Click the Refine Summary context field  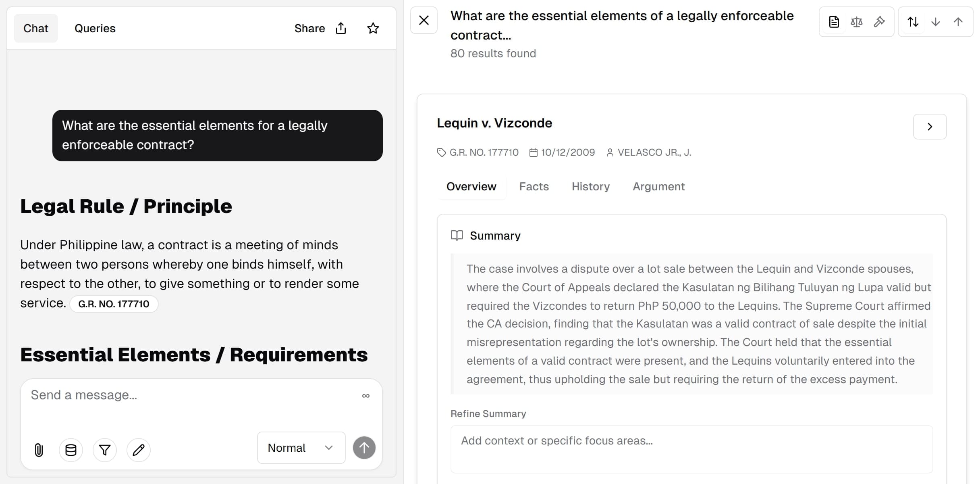[x=691, y=449]
